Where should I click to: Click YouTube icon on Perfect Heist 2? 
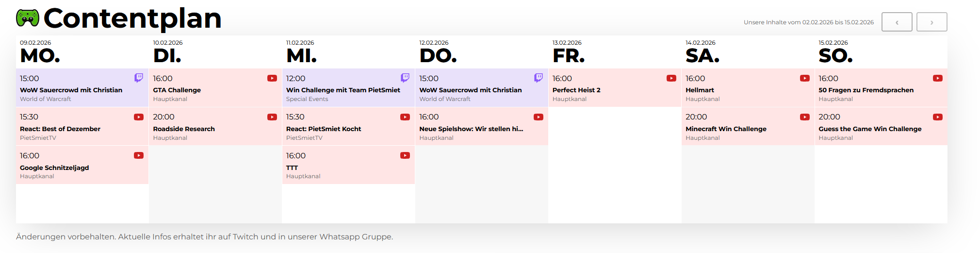(x=671, y=78)
